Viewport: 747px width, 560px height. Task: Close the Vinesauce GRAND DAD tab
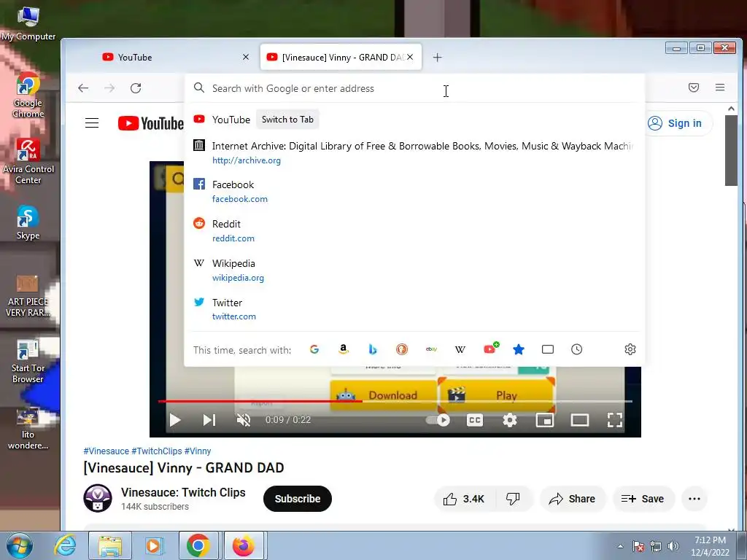click(410, 57)
